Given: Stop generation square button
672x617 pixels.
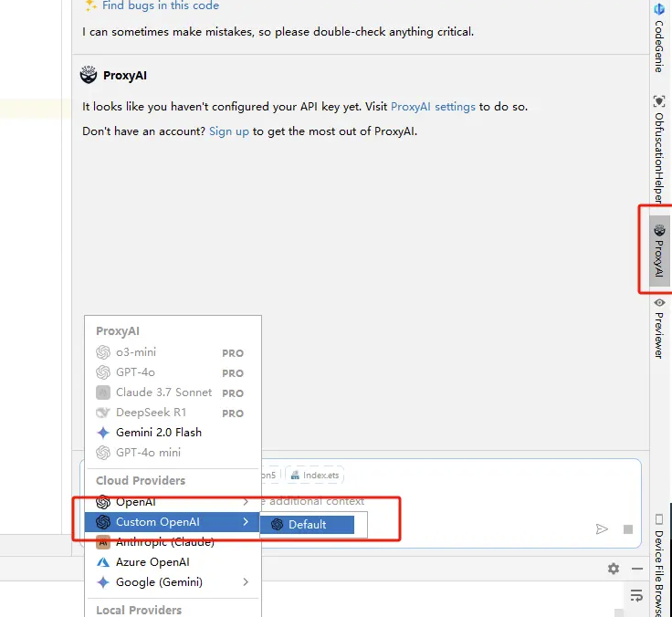Looking at the screenshot, I should (628, 529).
